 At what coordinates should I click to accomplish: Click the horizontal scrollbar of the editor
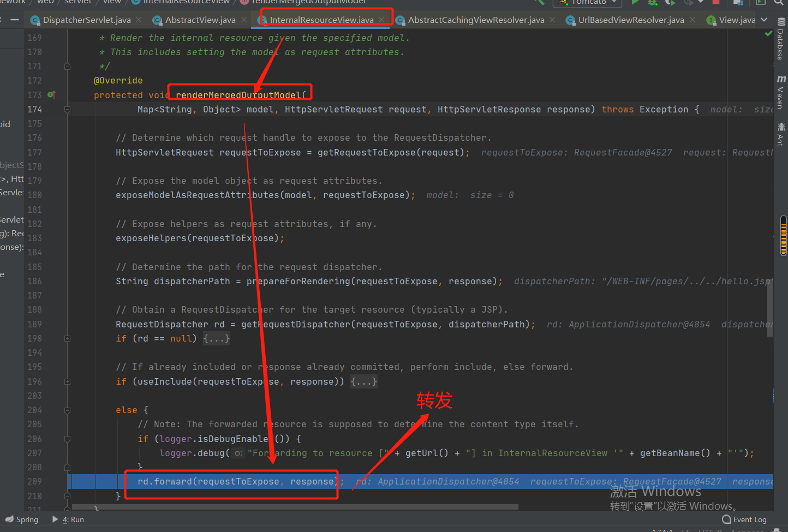pos(295,507)
